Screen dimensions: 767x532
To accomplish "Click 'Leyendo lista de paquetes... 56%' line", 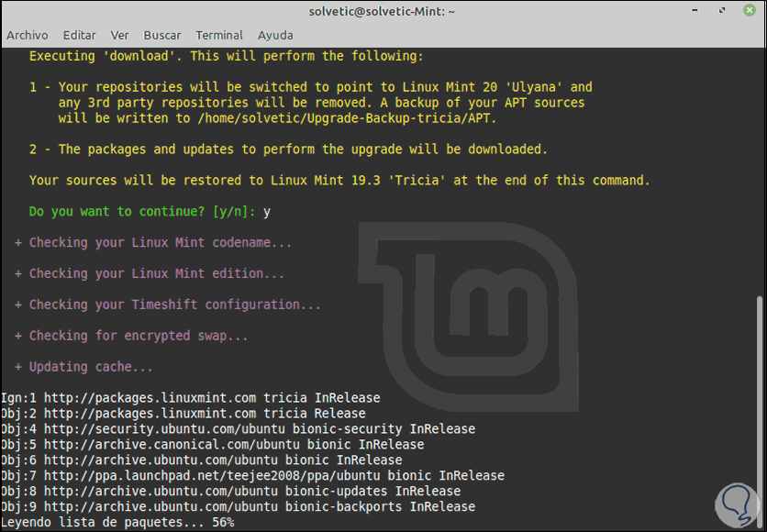I will click(117, 522).
